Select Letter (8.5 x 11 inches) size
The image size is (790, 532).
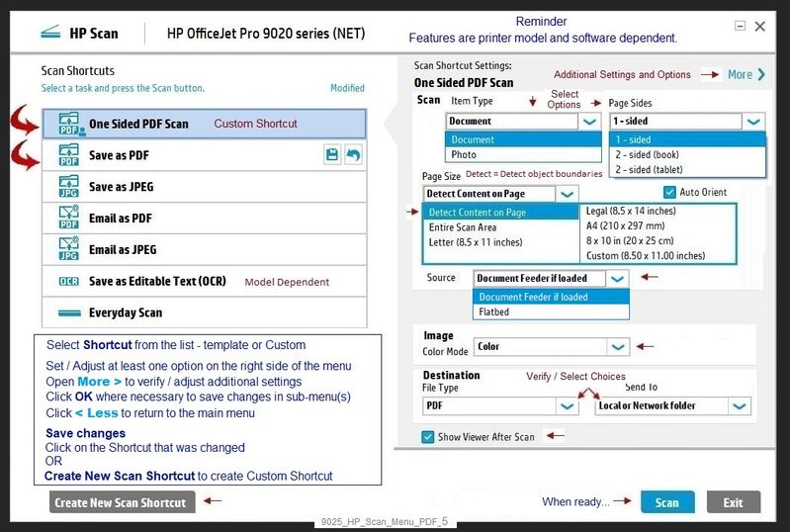coord(501,242)
